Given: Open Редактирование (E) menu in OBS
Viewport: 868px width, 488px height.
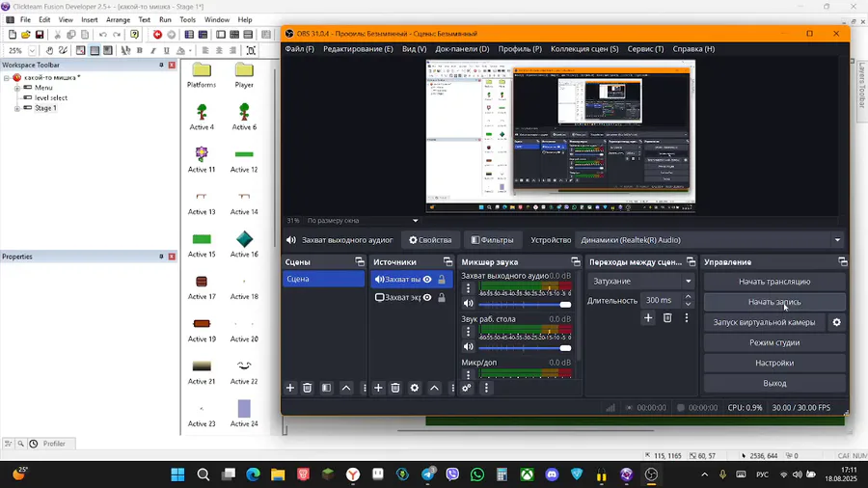Looking at the screenshot, I should coord(358,48).
